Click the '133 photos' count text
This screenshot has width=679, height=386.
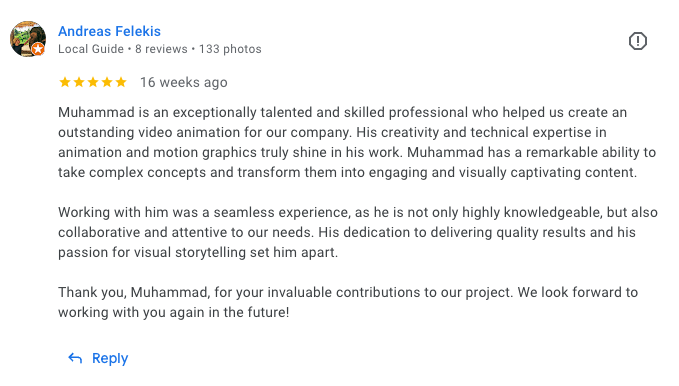click(x=230, y=49)
